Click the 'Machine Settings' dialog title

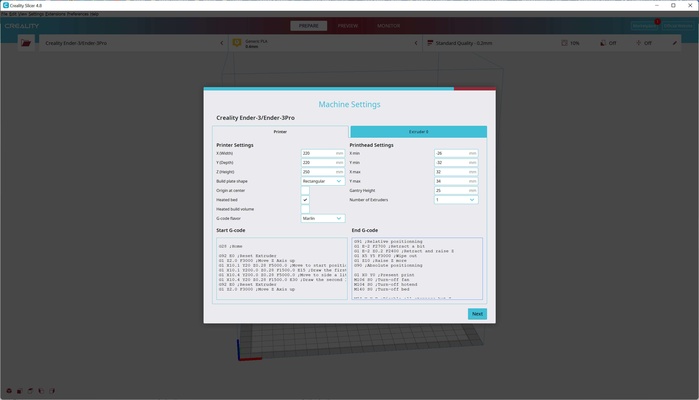coord(350,104)
